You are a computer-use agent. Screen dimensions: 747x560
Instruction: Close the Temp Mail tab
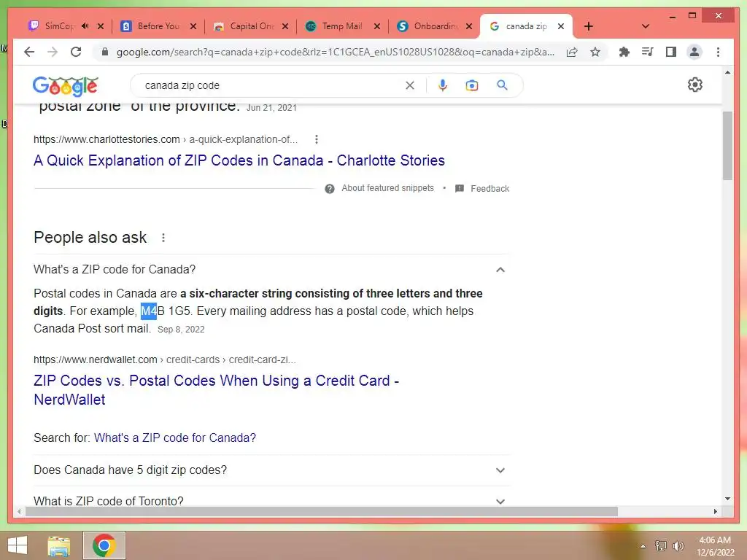377,26
